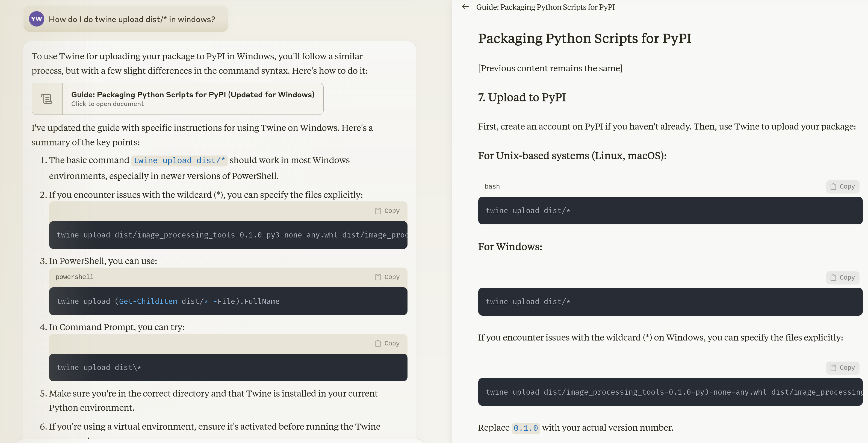This screenshot has width=868, height=443.
Task: Click the Packaging Python Scripts for PyPI title
Action: (584, 39)
